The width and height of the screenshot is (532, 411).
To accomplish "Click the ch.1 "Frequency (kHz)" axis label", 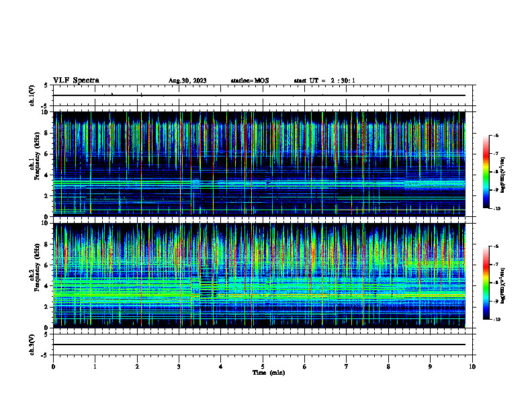I will tap(37, 156).
